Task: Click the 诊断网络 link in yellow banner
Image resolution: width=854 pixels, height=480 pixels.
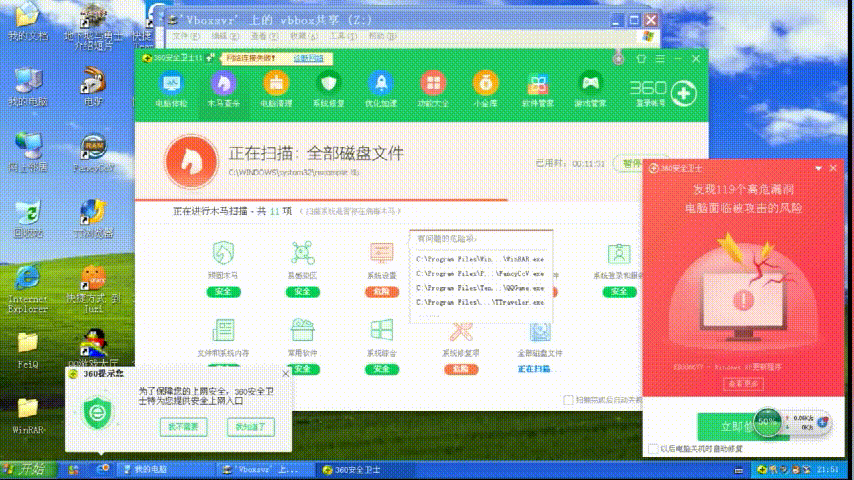Action: (x=308, y=58)
